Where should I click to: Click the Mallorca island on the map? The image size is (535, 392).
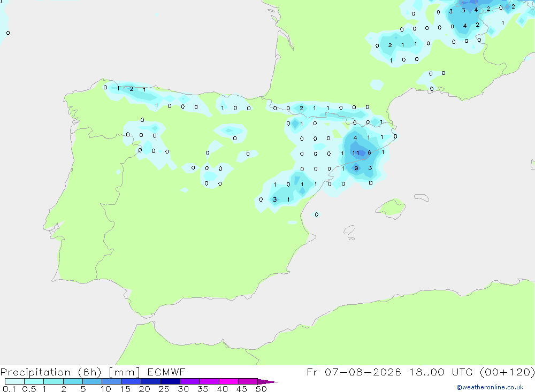pos(391,208)
